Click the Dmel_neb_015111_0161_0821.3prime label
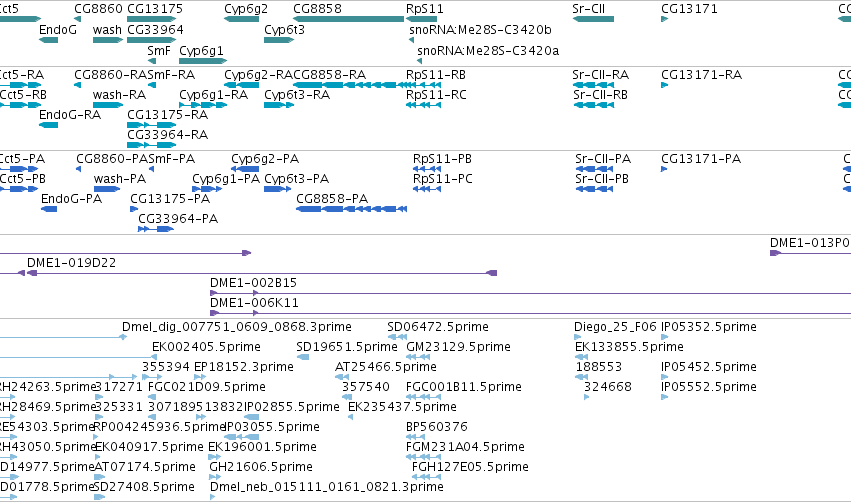This screenshot has height=502, width=851. pos(327,487)
